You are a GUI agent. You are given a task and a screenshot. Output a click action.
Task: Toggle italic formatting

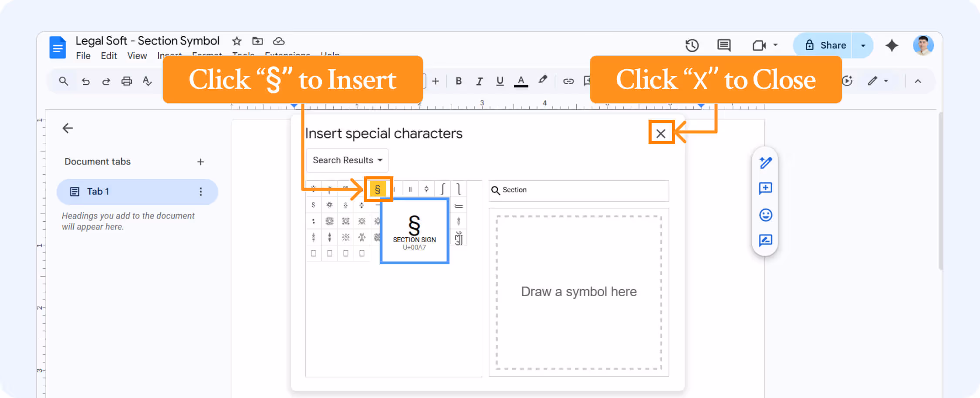[x=479, y=81]
